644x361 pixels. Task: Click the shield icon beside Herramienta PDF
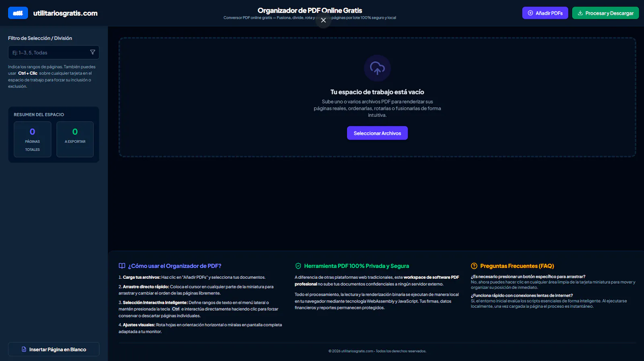tap(298, 266)
